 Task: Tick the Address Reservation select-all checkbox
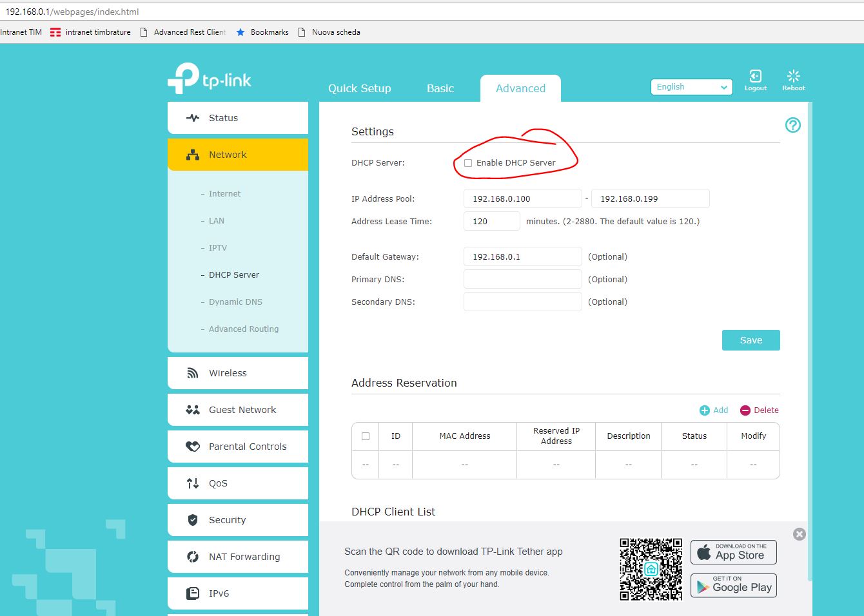(366, 436)
